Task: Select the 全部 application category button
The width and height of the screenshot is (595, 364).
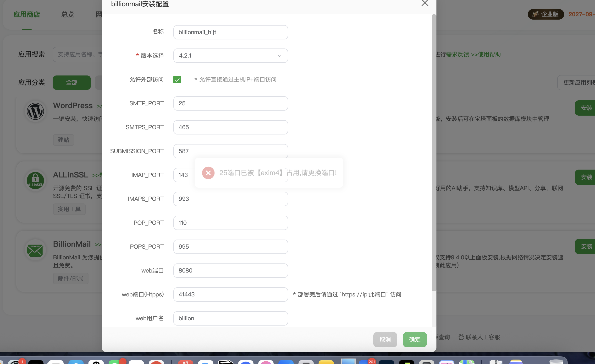Action: (x=72, y=82)
